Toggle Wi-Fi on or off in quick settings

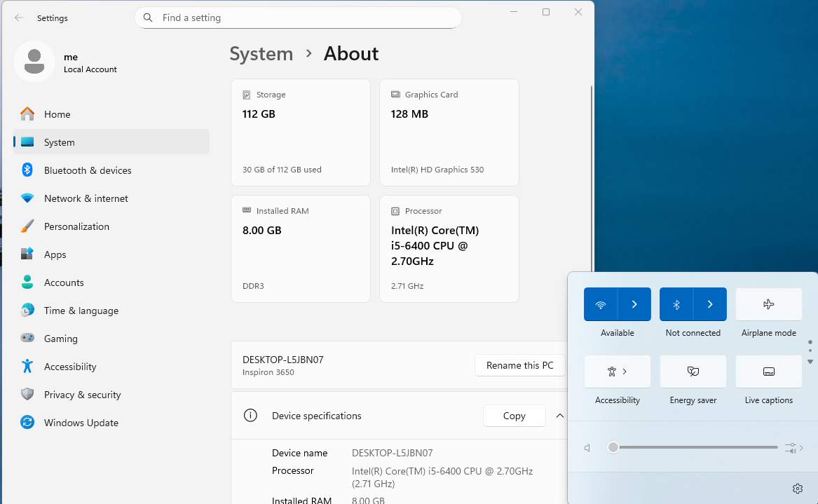pyautogui.click(x=601, y=304)
